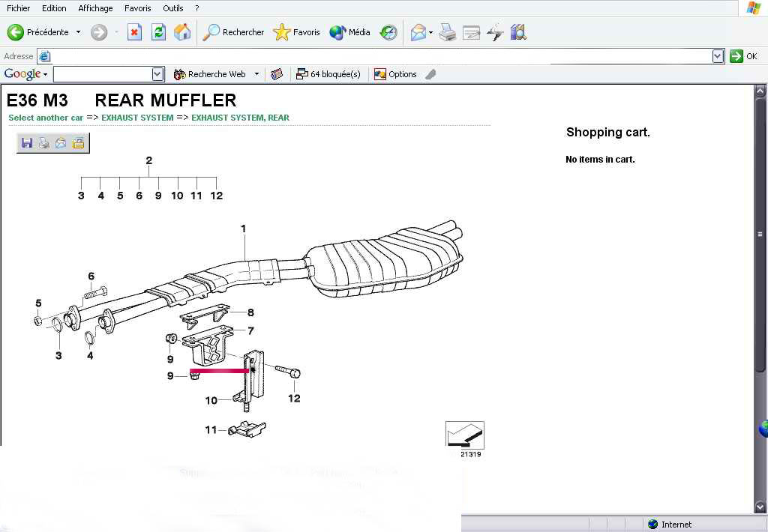This screenshot has width=768, height=532.
Task: Open the Favoris menu in the menu bar
Action: pos(138,7)
